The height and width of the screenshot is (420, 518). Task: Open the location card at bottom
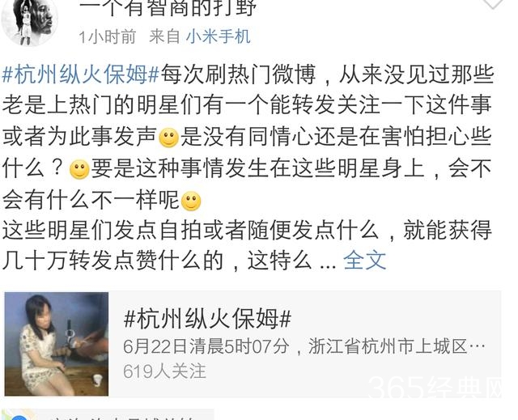point(108,414)
